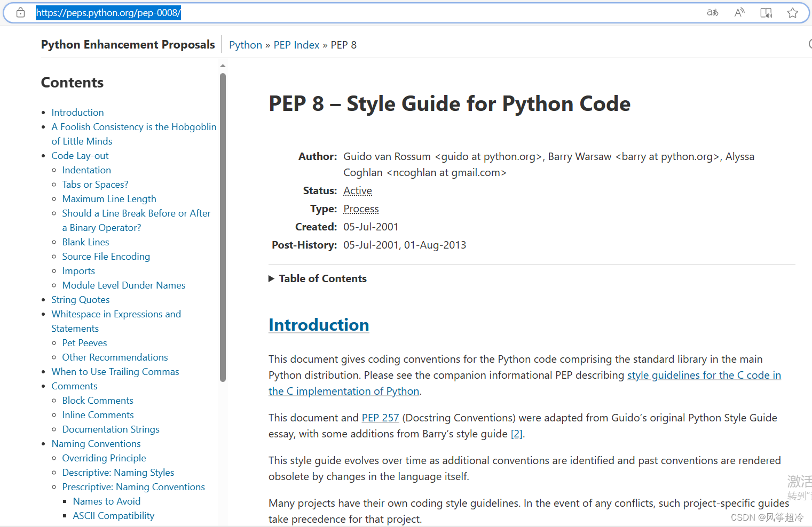Go to Introduction in Contents sidebar
This screenshot has width=812, height=527.
pyautogui.click(x=77, y=113)
